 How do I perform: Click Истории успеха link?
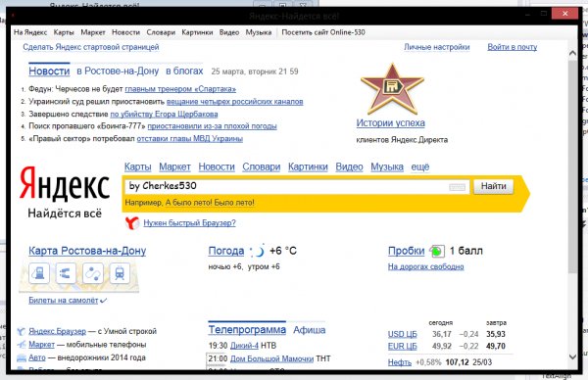click(391, 123)
